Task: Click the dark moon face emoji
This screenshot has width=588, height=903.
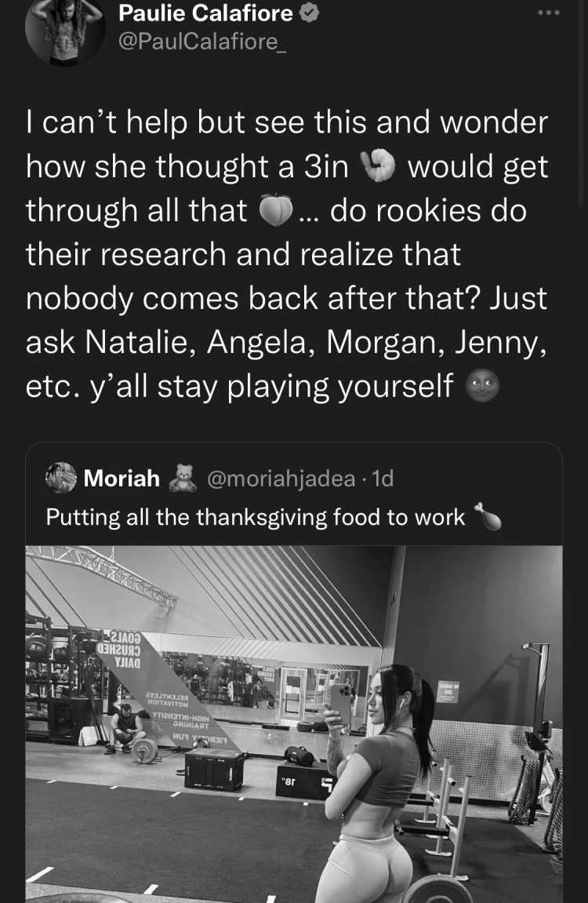Action: (481, 386)
